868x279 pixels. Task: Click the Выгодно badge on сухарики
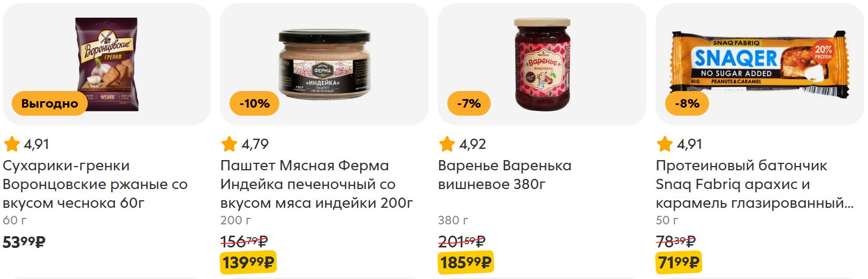[50, 103]
